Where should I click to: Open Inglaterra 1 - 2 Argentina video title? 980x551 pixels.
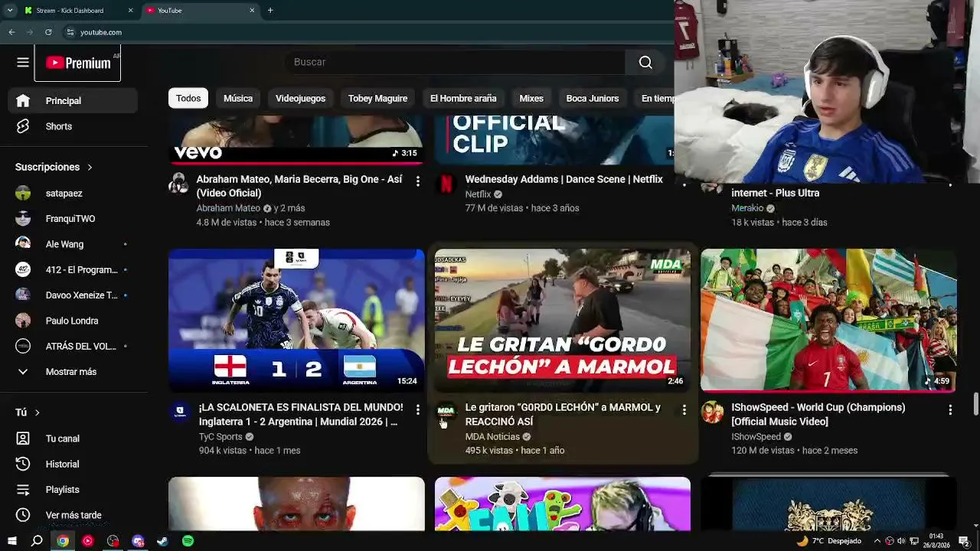[300, 414]
